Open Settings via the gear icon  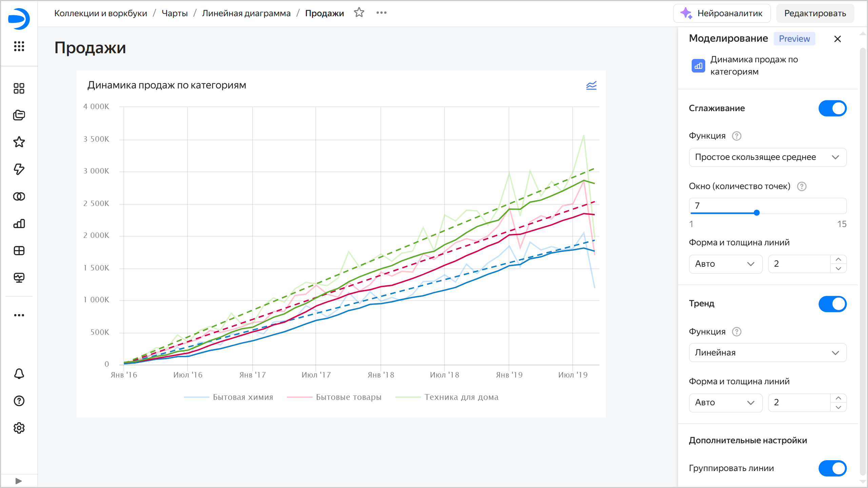click(19, 428)
